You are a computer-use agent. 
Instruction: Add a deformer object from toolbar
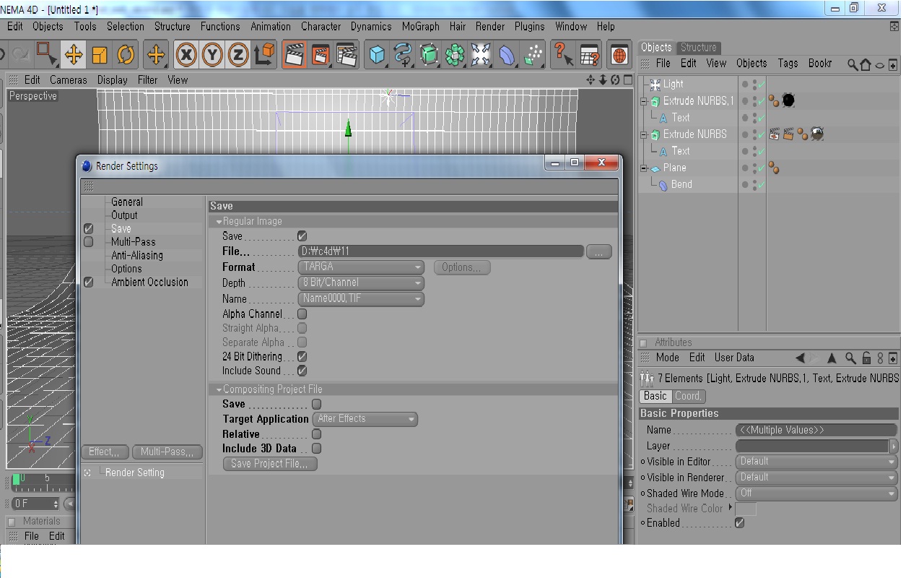(x=507, y=55)
